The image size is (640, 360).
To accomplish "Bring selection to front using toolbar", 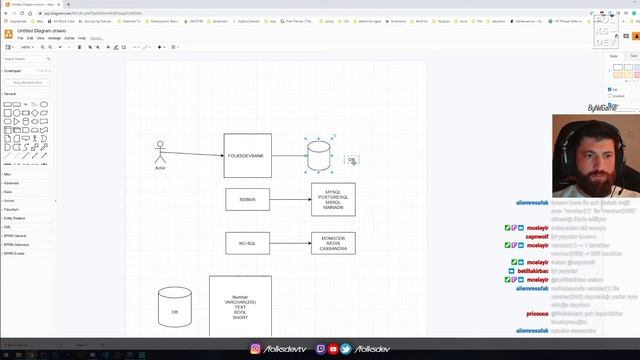I will point(90,47).
